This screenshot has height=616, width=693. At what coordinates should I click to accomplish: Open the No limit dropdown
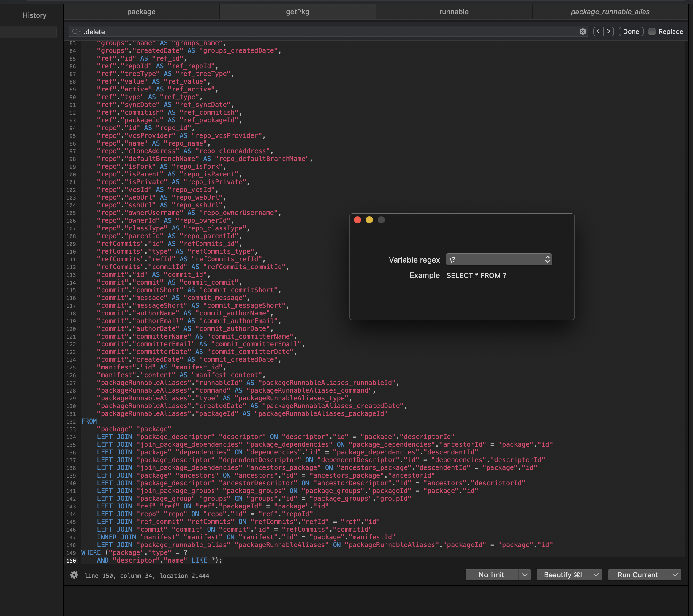coord(524,575)
